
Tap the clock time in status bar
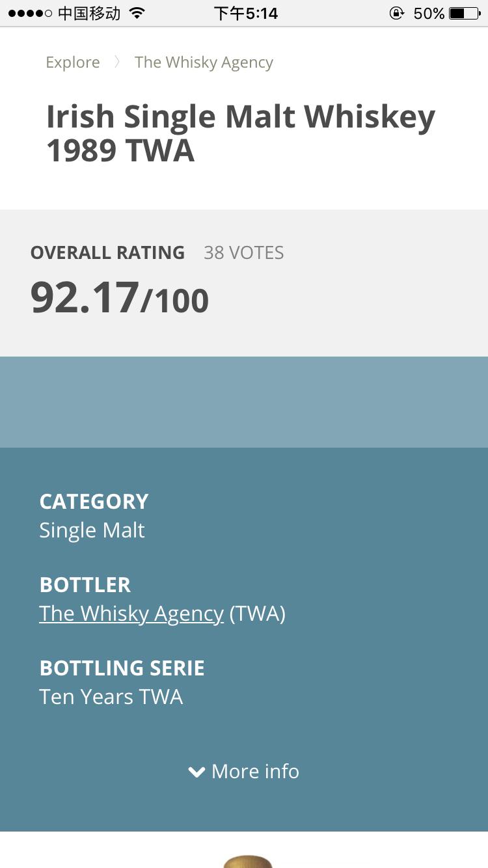[246, 13]
